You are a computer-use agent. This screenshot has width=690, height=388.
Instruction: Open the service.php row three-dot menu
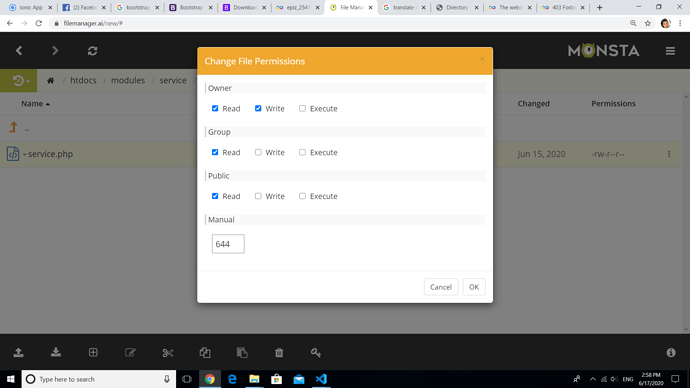669,154
